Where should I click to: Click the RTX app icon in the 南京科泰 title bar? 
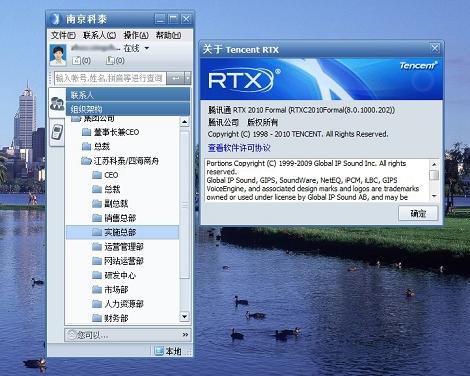click(54, 19)
